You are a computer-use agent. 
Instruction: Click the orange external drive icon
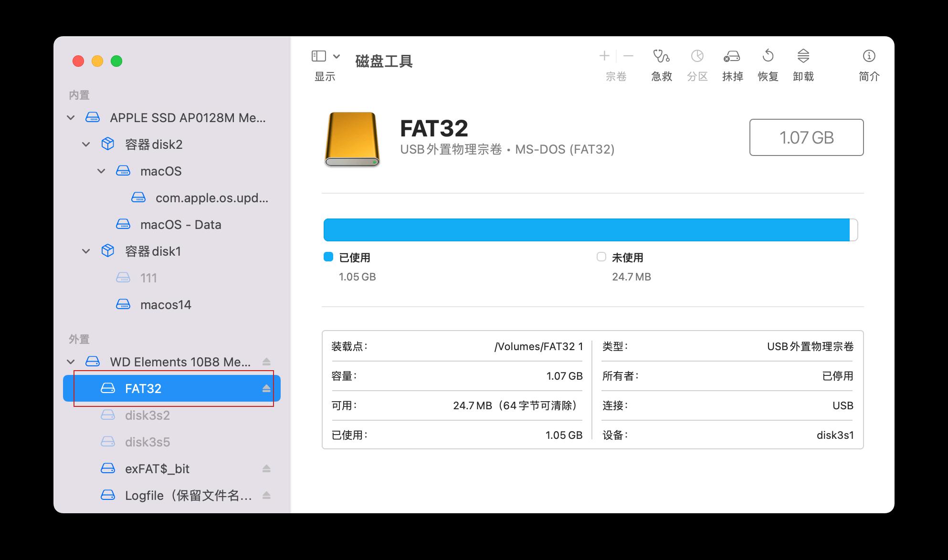point(352,139)
